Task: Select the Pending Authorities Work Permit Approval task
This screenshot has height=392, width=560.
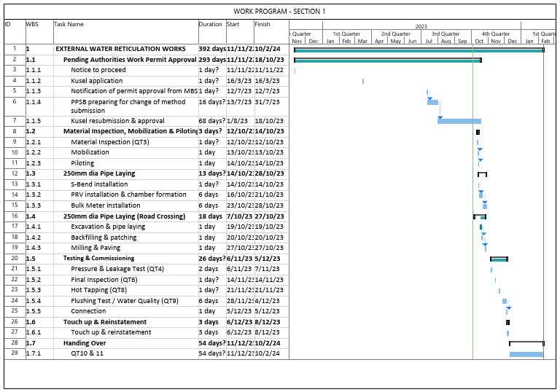Action: (x=130, y=60)
